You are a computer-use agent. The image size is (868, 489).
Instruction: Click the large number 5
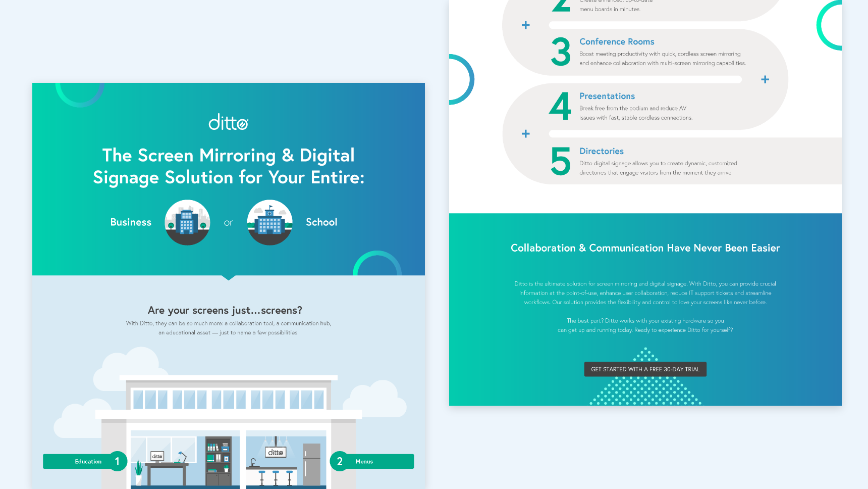tap(561, 162)
